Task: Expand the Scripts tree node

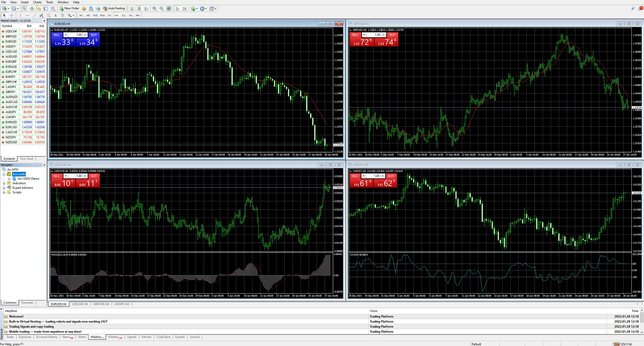Action: pyautogui.click(x=4, y=192)
